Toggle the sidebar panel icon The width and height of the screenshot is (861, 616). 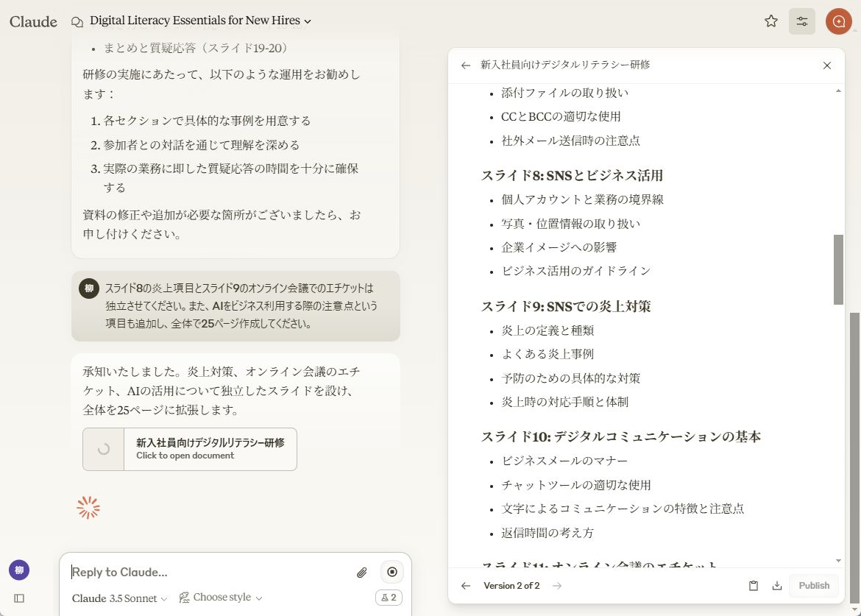click(19, 598)
